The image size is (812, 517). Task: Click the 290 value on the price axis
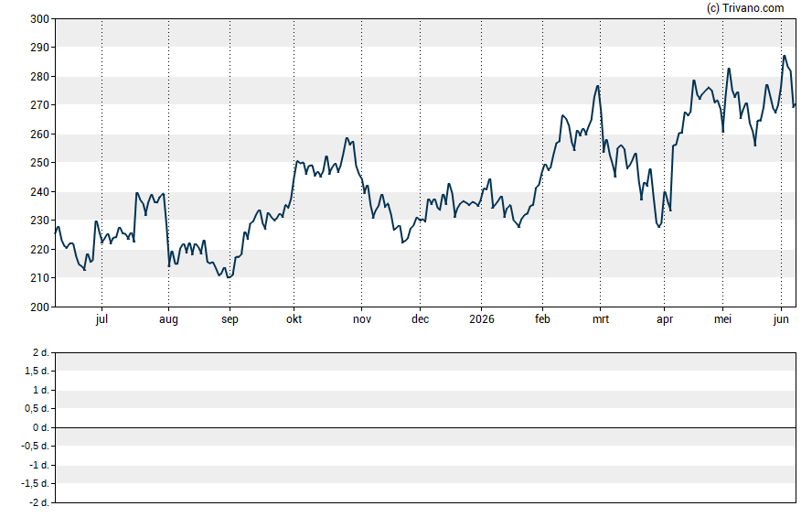[40, 48]
